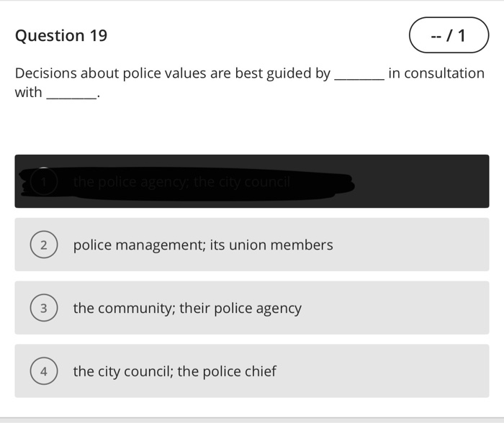The height and width of the screenshot is (423, 504).
Task: Select answer "police management; its union members"
Action: click(x=202, y=245)
